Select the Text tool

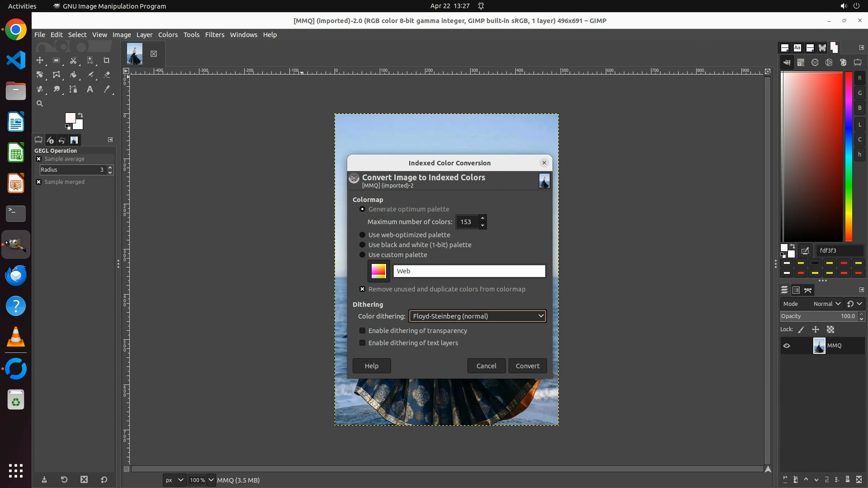coord(90,89)
